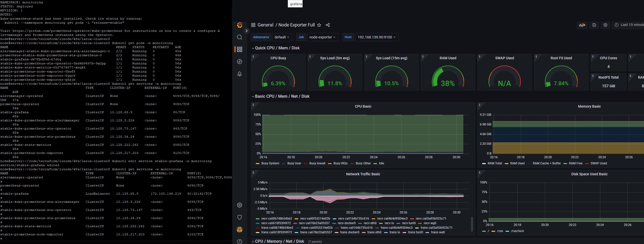Open the Host 192.168.139.90:9100 dropdown
Viewport: 644px width, 244px height.
coord(377,37)
